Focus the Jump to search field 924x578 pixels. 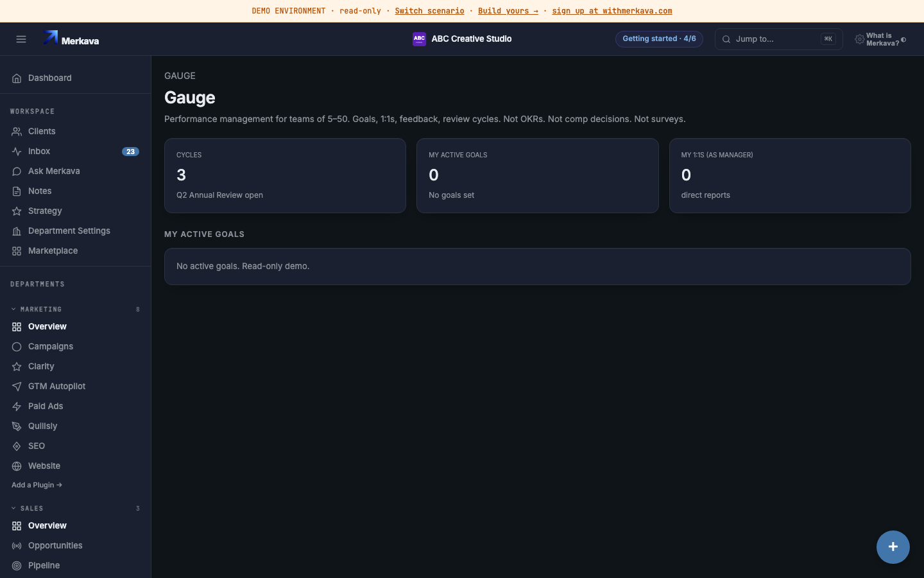tap(778, 39)
